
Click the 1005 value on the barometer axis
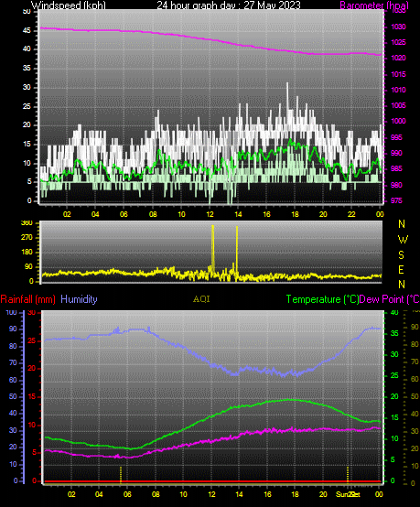tap(398, 105)
